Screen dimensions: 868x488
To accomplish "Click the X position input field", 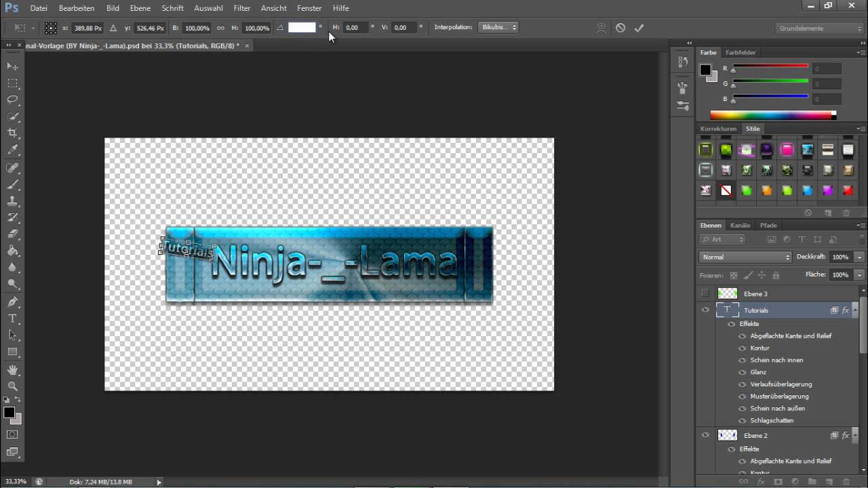I will pos(88,28).
